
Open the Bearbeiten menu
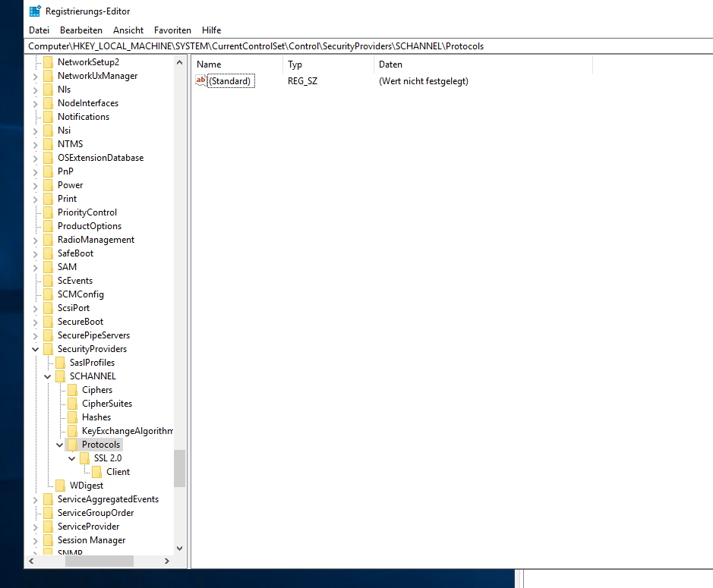click(81, 30)
